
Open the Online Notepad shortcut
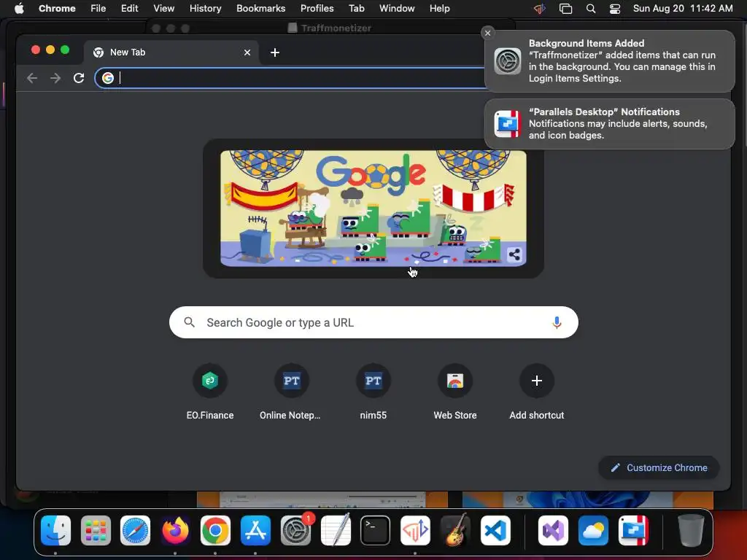[x=290, y=392]
